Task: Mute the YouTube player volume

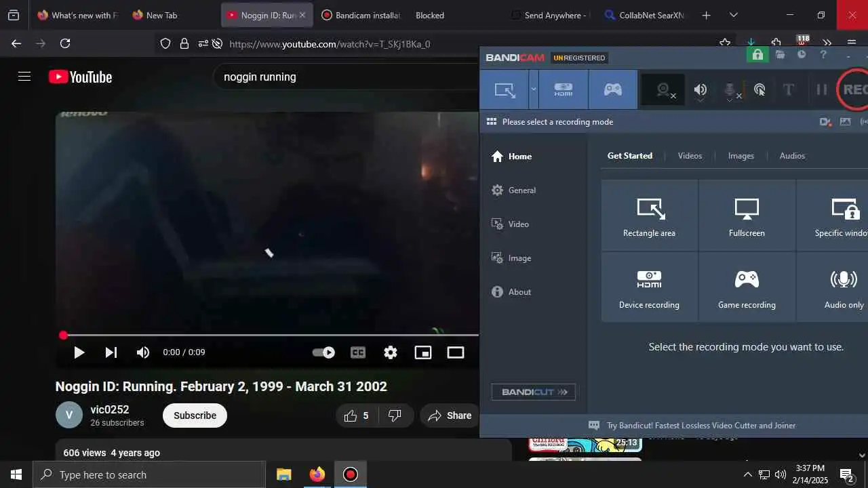Action: coord(143,352)
